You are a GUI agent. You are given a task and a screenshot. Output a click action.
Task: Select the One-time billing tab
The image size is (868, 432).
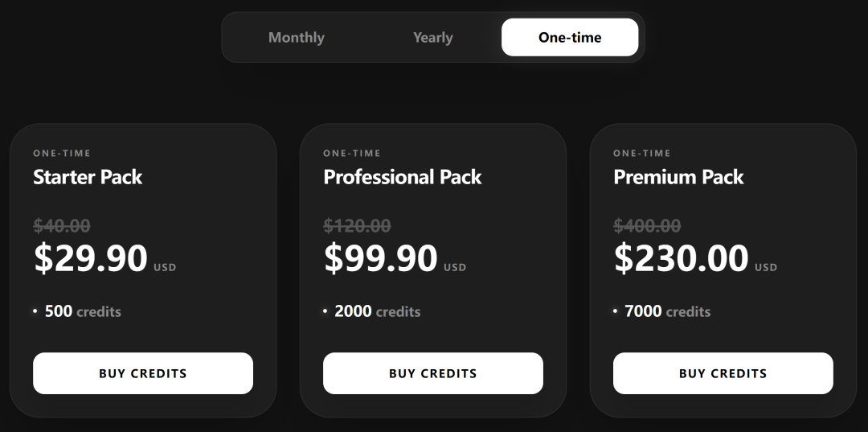[570, 38]
